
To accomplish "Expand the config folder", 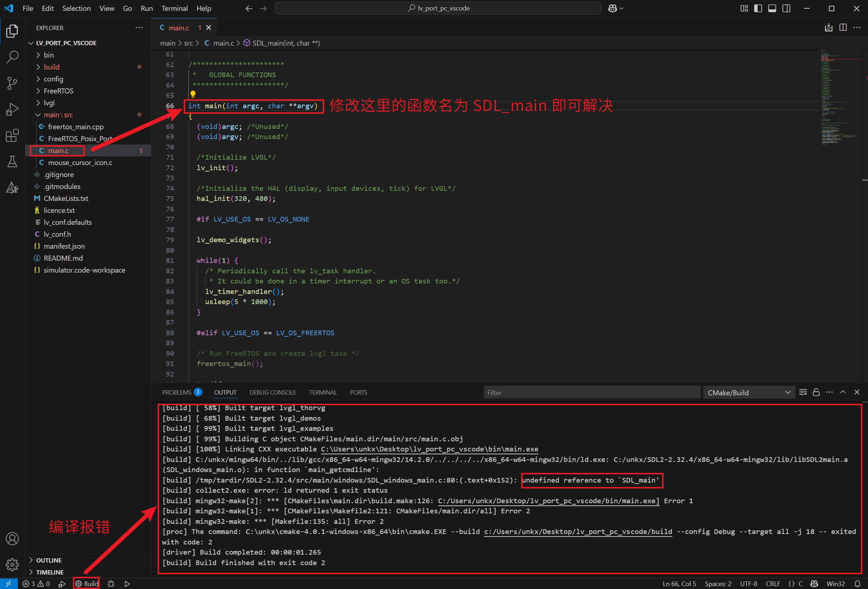I will pos(88,79).
